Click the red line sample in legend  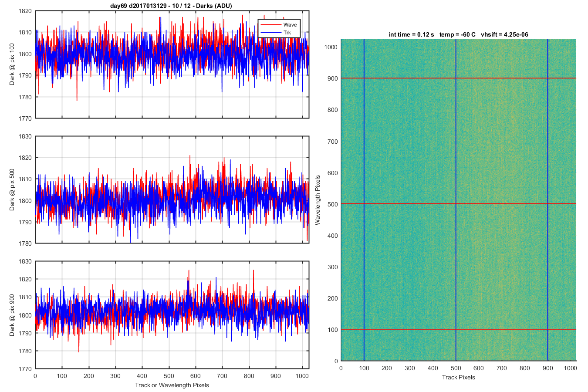click(270, 25)
